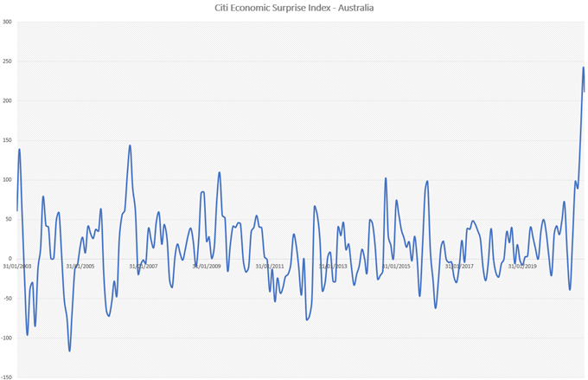Click the 150 y-axis value
This screenshot has width=588, height=380.
(x=7, y=140)
